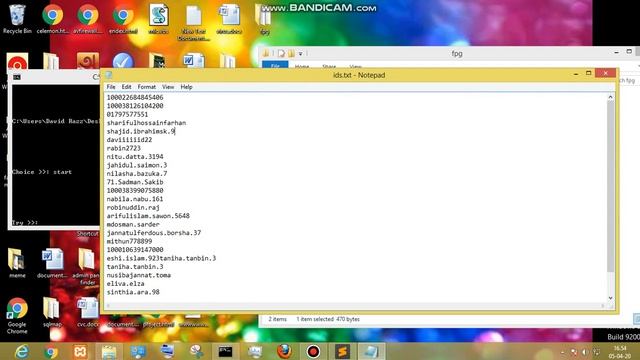Click line 'nusibajannat.toma' in Notepad

click(x=139, y=276)
